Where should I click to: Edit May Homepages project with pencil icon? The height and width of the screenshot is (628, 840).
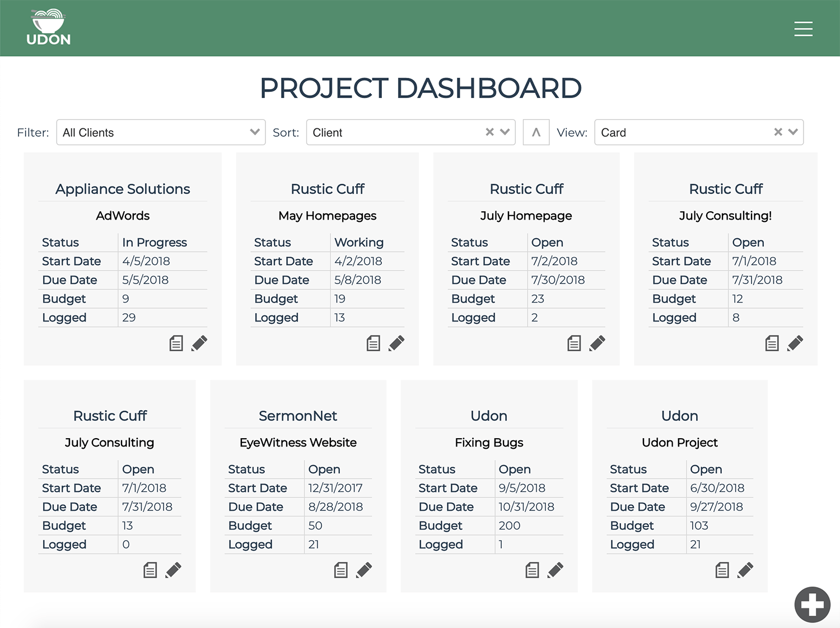(396, 343)
